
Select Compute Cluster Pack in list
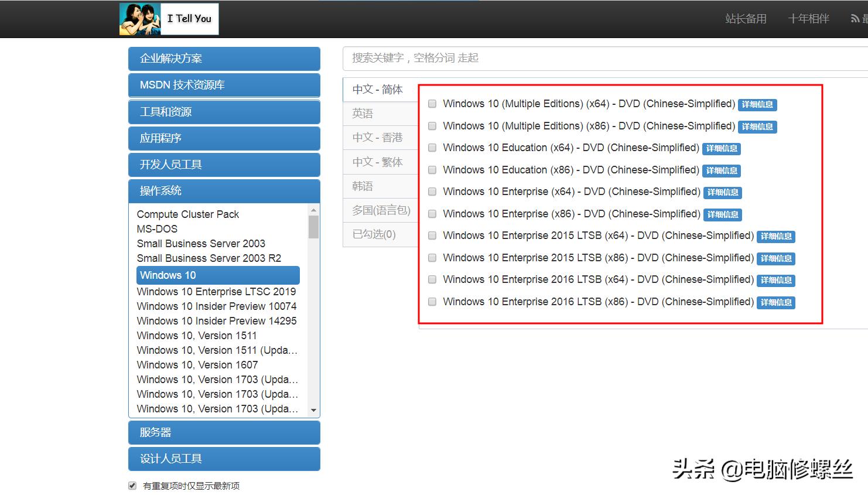[188, 214]
